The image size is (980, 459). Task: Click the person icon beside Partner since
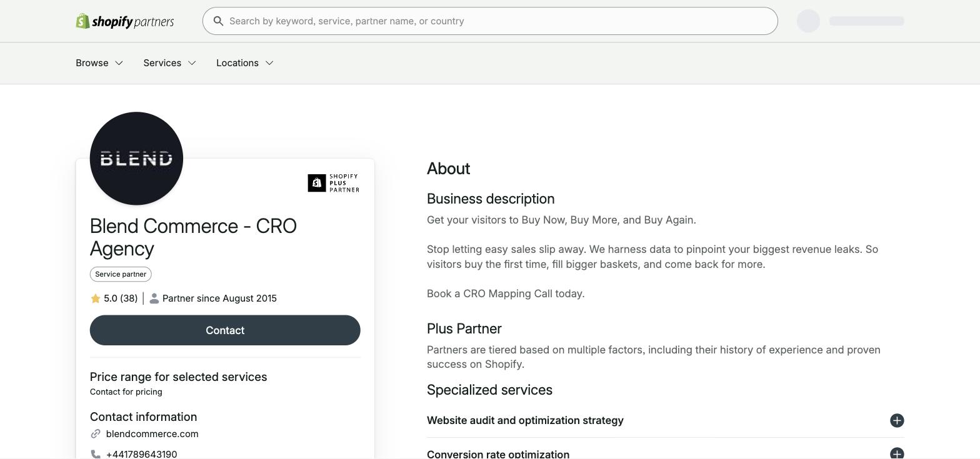pyautogui.click(x=154, y=299)
